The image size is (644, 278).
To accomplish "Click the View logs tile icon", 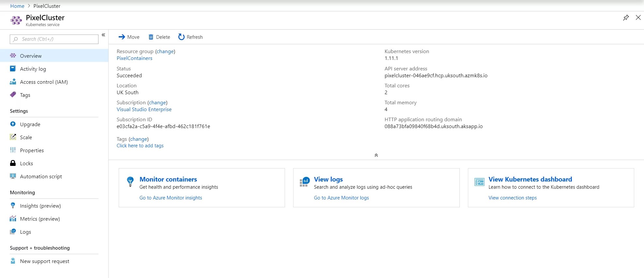I will pos(305,182).
